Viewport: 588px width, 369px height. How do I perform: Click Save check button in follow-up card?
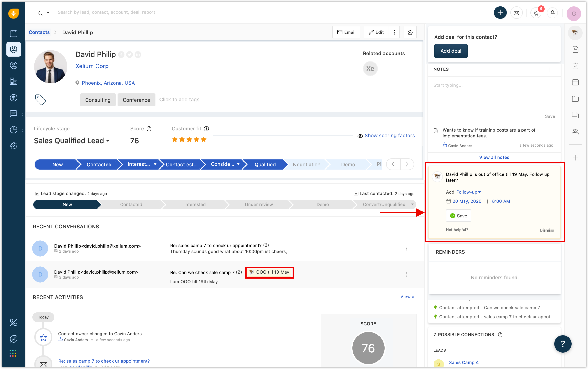click(x=458, y=216)
